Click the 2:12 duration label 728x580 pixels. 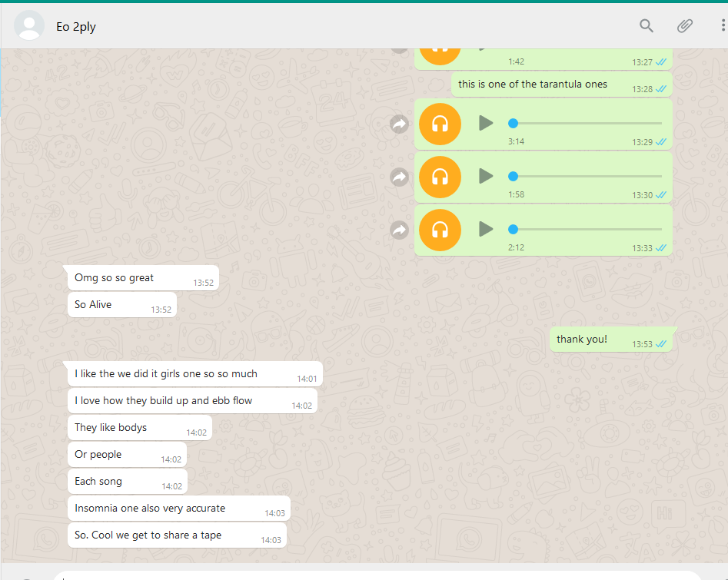(x=516, y=247)
